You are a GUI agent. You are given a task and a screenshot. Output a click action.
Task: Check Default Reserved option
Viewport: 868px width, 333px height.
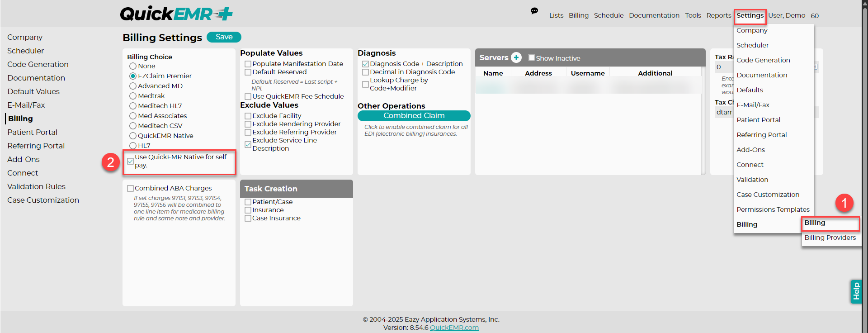click(248, 72)
